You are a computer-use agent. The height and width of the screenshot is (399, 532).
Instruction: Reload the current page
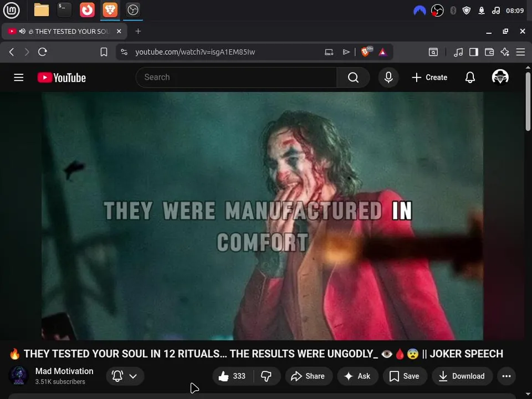43,52
